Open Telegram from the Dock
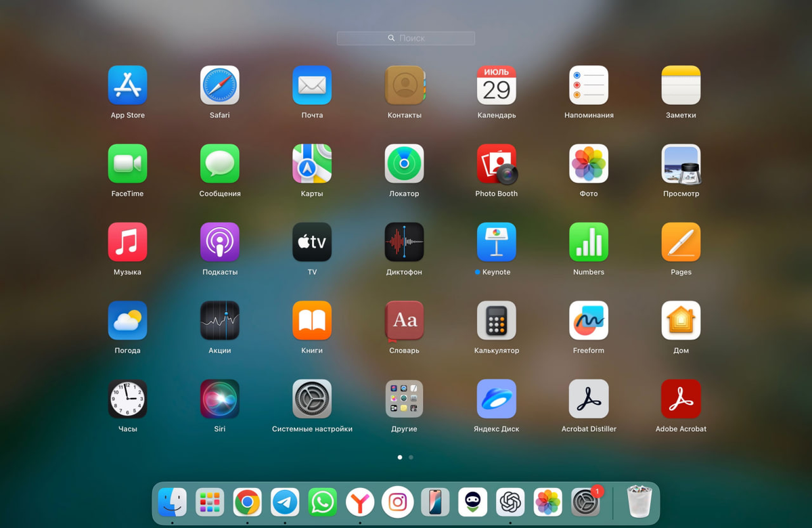 (285, 503)
